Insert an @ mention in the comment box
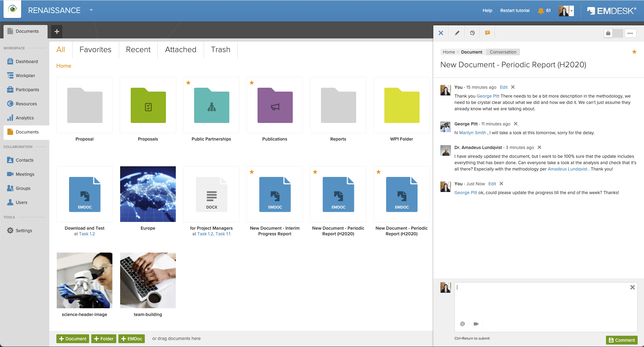 (462, 324)
